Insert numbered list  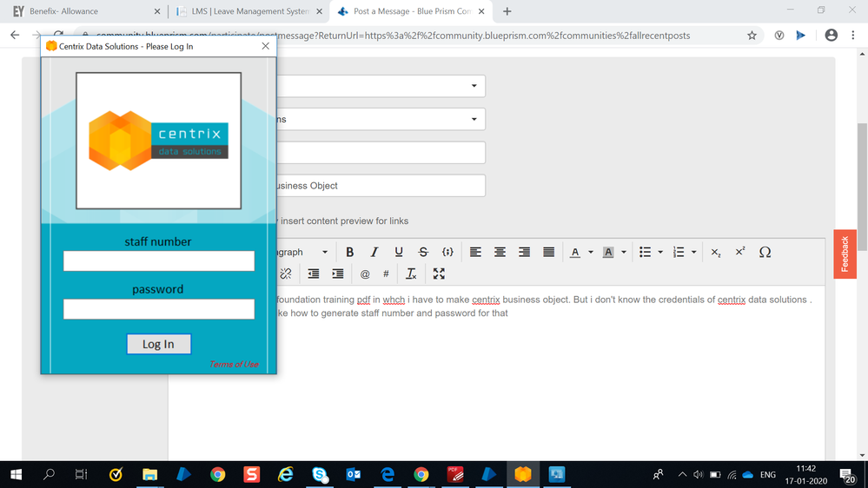click(679, 253)
